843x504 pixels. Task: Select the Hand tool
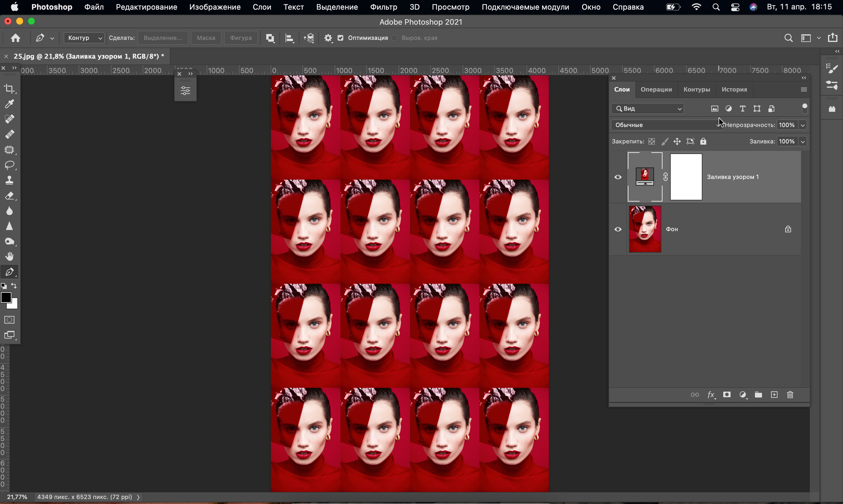point(9,256)
